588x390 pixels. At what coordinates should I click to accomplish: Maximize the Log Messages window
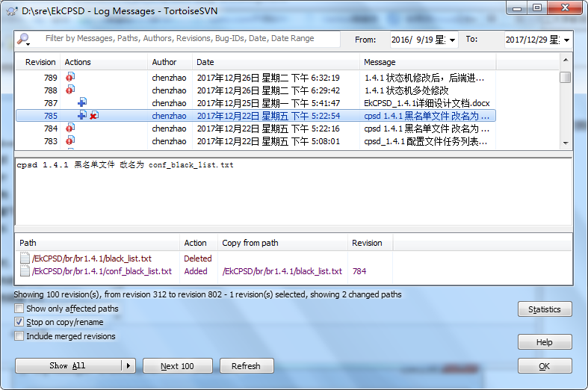[537, 7]
